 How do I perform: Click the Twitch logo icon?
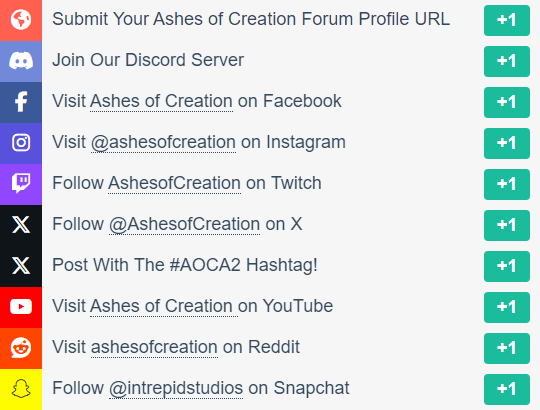[x=21, y=183]
